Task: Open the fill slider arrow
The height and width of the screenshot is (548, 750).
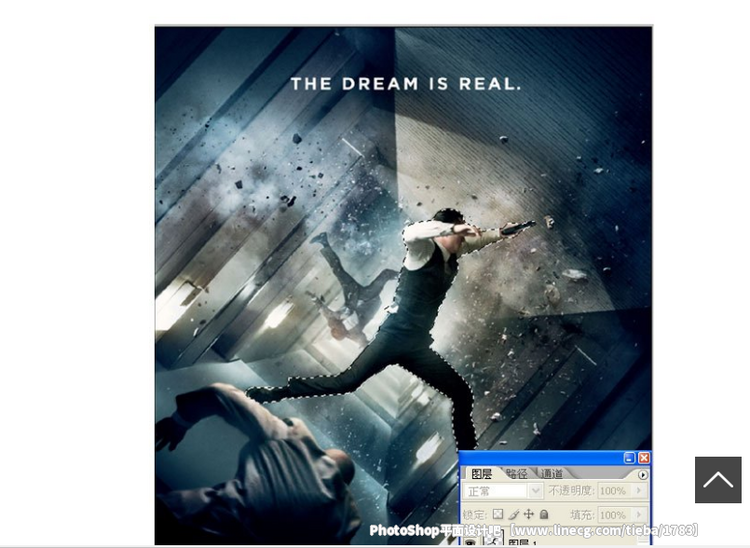Action: (x=640, y=515)
